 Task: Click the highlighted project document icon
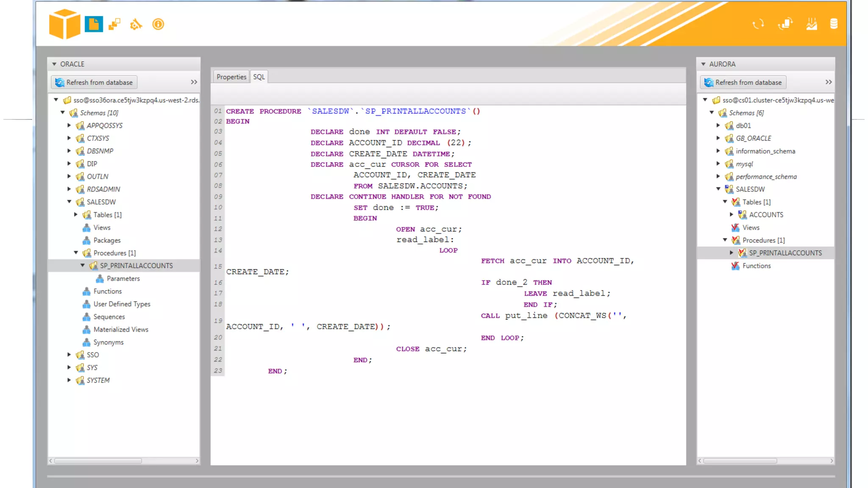tap(94, 24)
